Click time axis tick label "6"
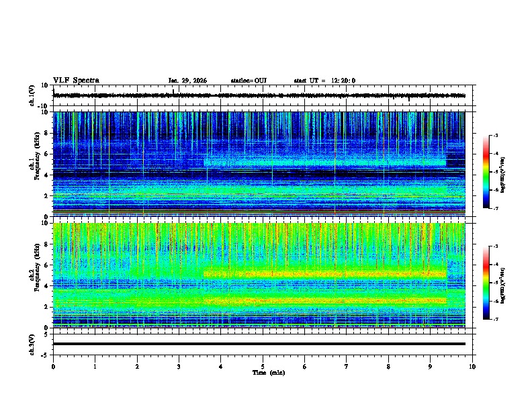This screenshot has height=411, width=532. click(x=305, y=367)
